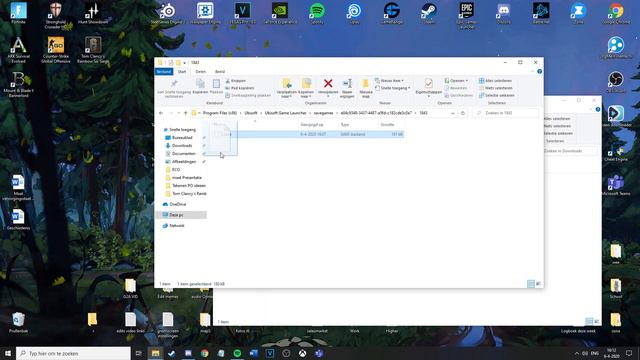Click Knippen cut in the ribbon
The height and width of the screenshot is (360, 640).
pyautogui.click(x=236, y=81)
